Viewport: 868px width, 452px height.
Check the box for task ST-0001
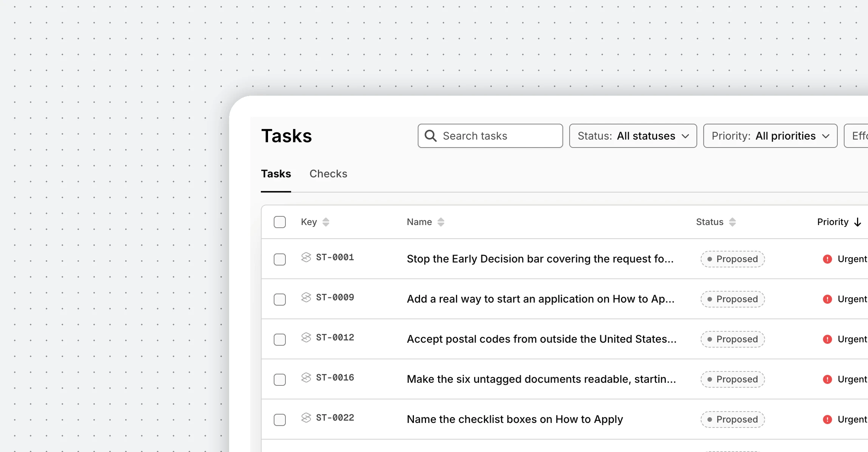280,259
